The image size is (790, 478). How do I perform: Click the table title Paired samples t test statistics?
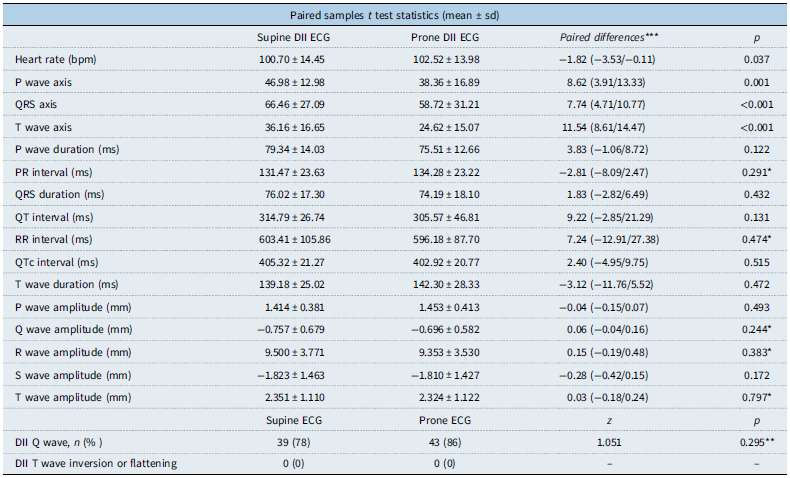pyautogui.click(x=394, y=15)
